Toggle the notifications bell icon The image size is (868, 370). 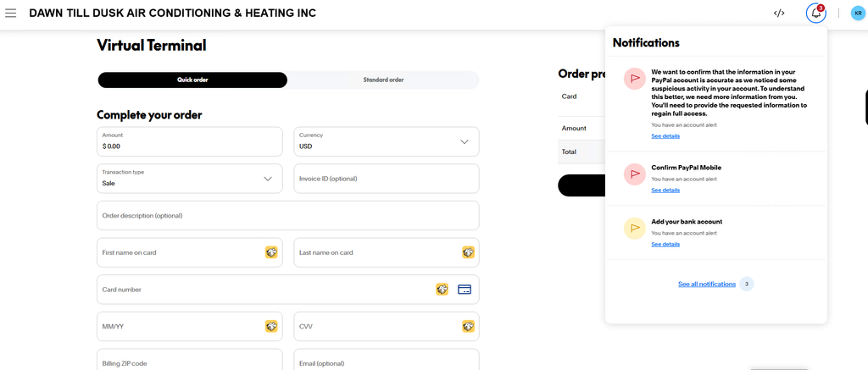pos(816,14)
